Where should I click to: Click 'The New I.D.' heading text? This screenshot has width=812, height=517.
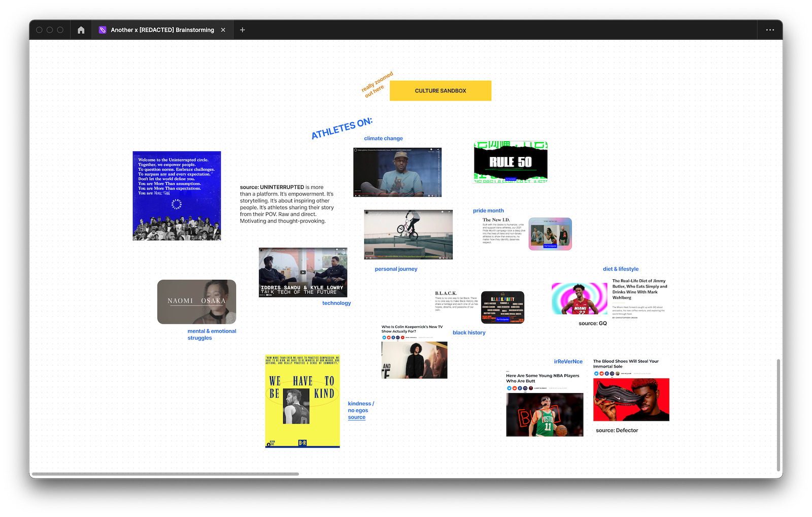click(x=496, y=220)
